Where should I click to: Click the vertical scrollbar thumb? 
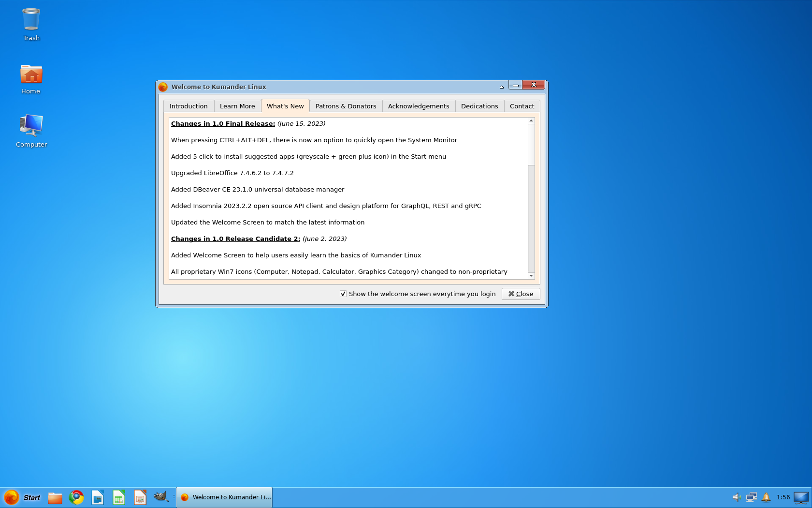531,145
